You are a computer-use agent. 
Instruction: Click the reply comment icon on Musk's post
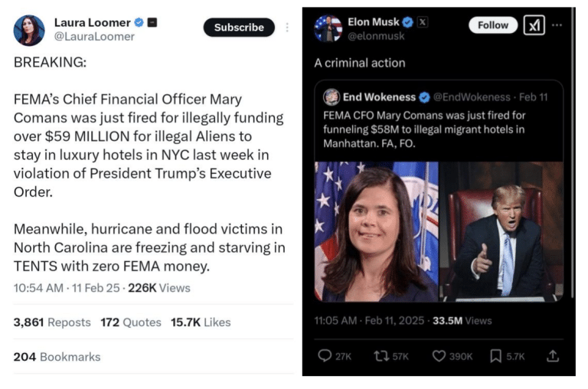325,356
